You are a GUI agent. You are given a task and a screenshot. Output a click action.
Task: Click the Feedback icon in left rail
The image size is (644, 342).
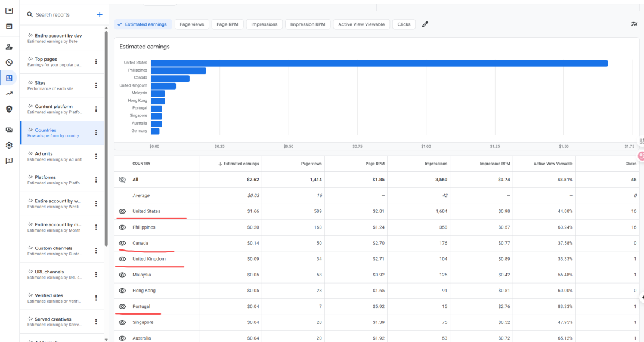click(x=9, y=161)
